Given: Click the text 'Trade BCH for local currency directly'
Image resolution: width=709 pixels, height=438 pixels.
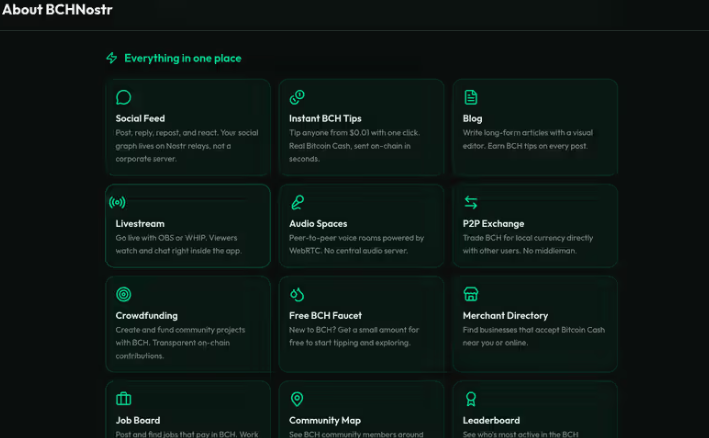Looking at the screenshot, I should point(528,238).
